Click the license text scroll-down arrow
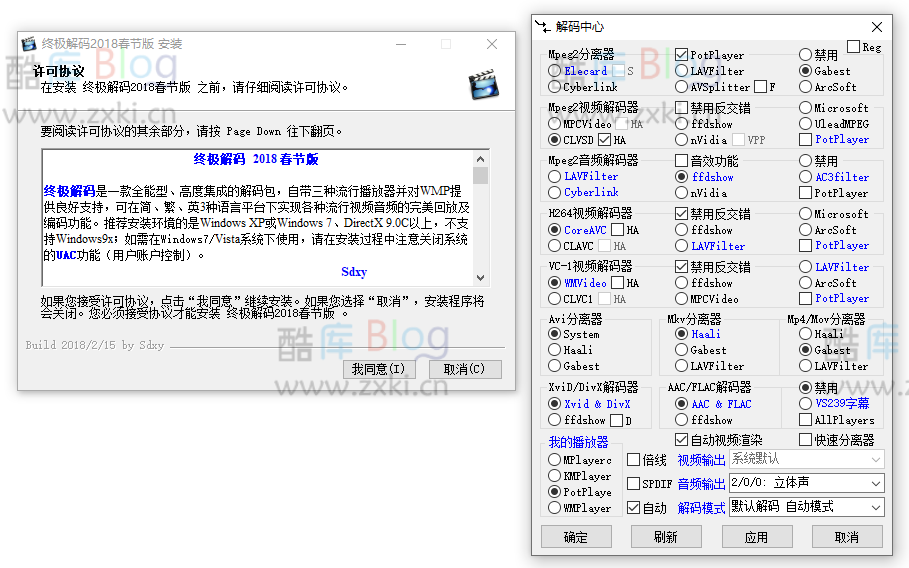The height and width of the screenshot is (568, 909). click(481, 278)
